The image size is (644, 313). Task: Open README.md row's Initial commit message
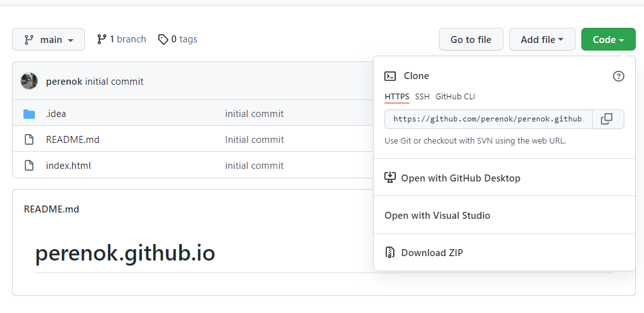click(254, 140)
